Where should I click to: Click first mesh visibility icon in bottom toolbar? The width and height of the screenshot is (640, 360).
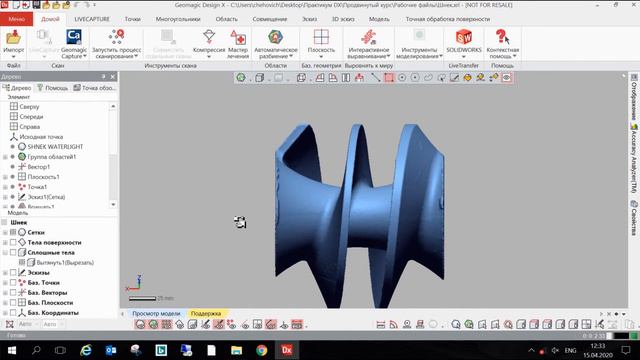(140, 324)
